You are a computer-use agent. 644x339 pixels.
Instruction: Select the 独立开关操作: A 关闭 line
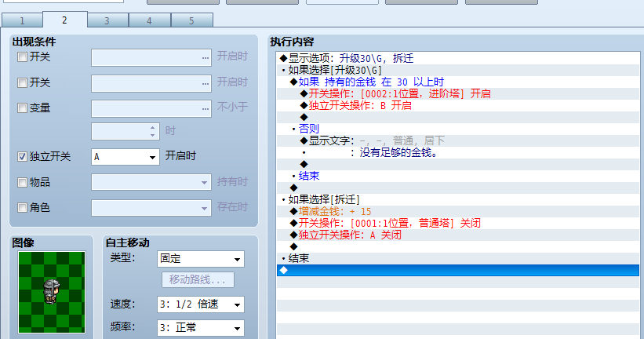tap(458, 235)
